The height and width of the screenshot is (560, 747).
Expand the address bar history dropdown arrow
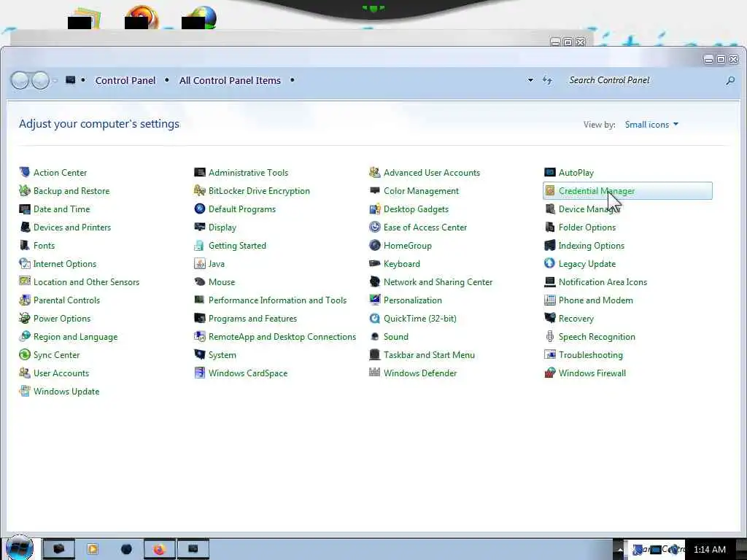click(530, 80)
